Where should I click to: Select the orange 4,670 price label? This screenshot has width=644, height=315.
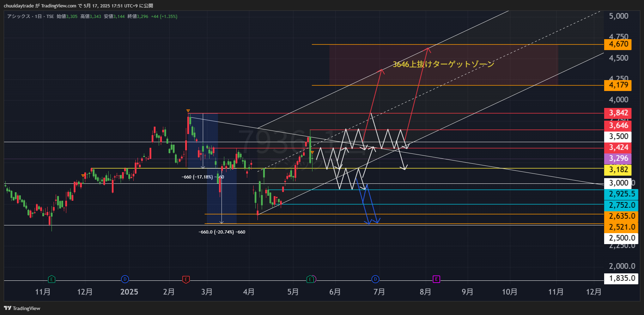618,44
